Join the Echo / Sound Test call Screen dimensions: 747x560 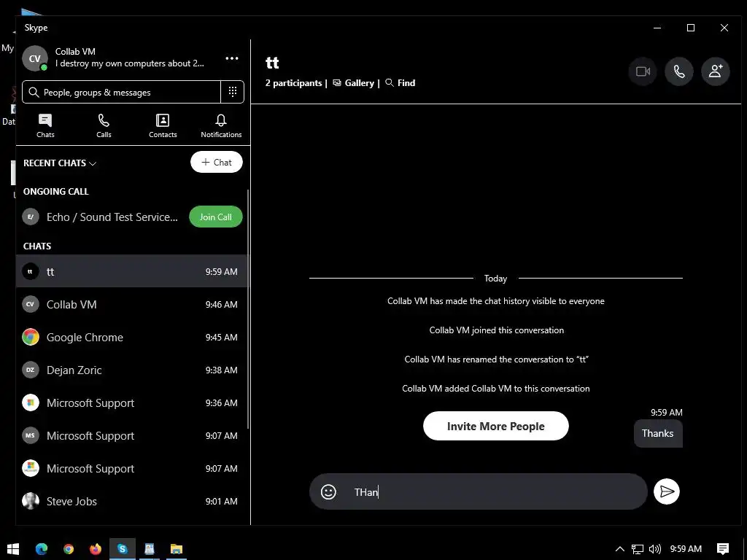click(x=216, y=217)
